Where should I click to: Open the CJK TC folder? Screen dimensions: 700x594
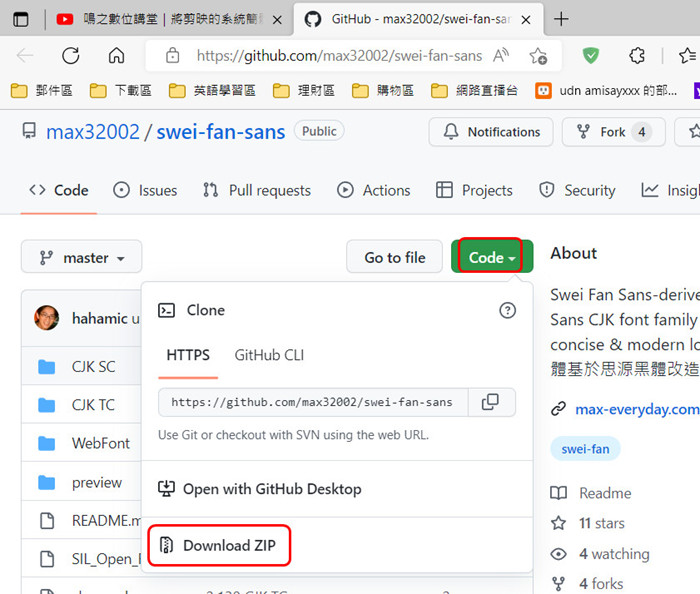[x=93, y=405]
